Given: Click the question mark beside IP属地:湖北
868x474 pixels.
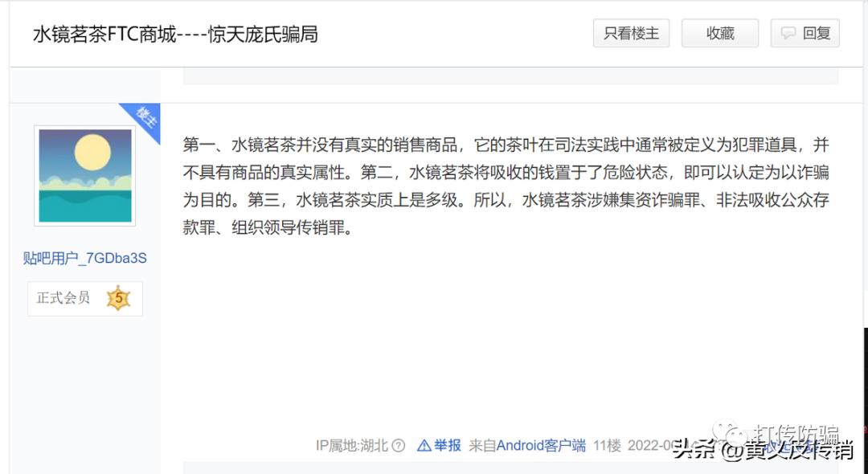Looking at the screenshot, I should (x=399, y=445).
